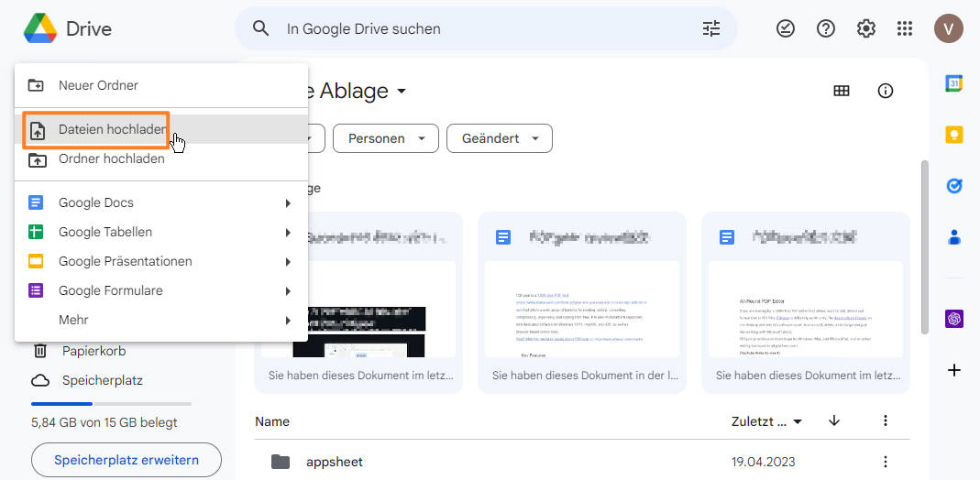Screen dimensions: 980x480
Task: Select Neuer Ordner menu entry
Action: point(161,85)
